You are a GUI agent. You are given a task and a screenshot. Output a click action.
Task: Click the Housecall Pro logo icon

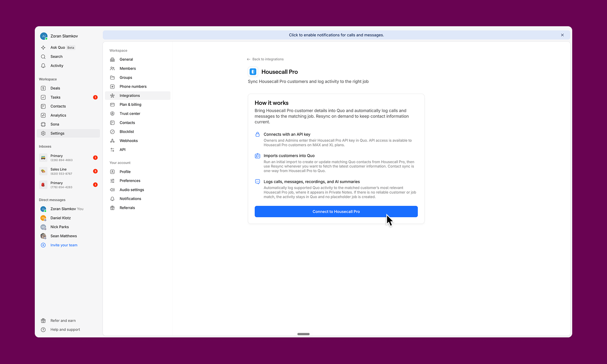point(253,72)
